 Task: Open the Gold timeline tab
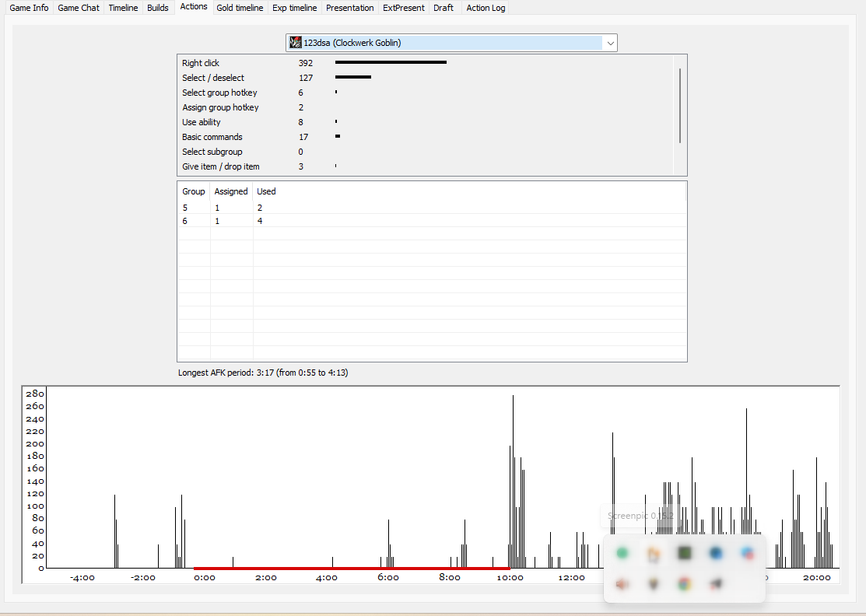pyautogui.click(x=240, y=8)
